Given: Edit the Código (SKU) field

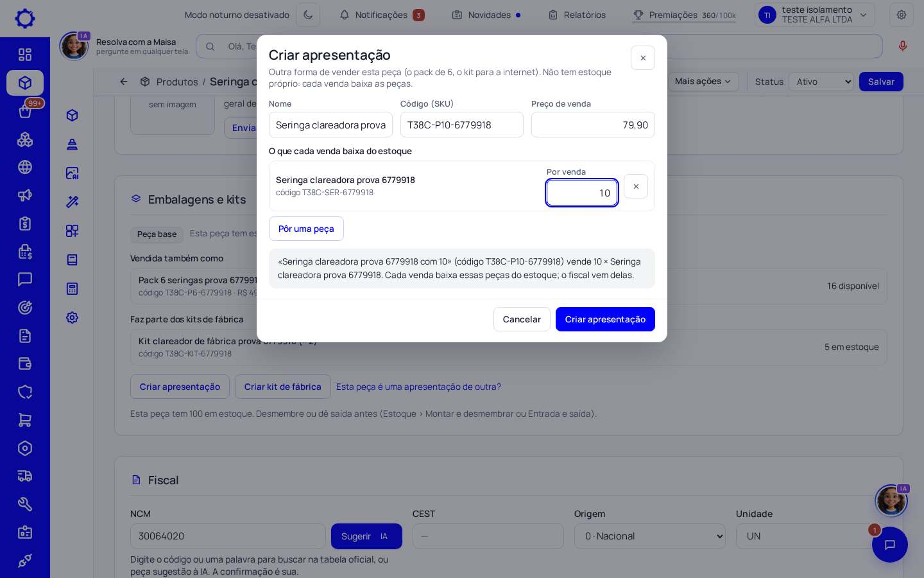Looking at the screenshot, I should (x=462, y=125).
